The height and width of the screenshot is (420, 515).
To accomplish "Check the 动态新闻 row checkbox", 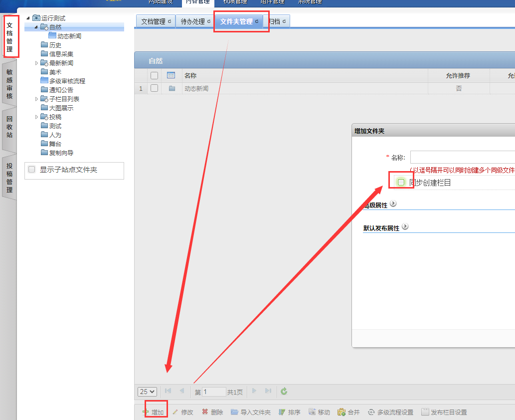I will click(x=155, y=88).
